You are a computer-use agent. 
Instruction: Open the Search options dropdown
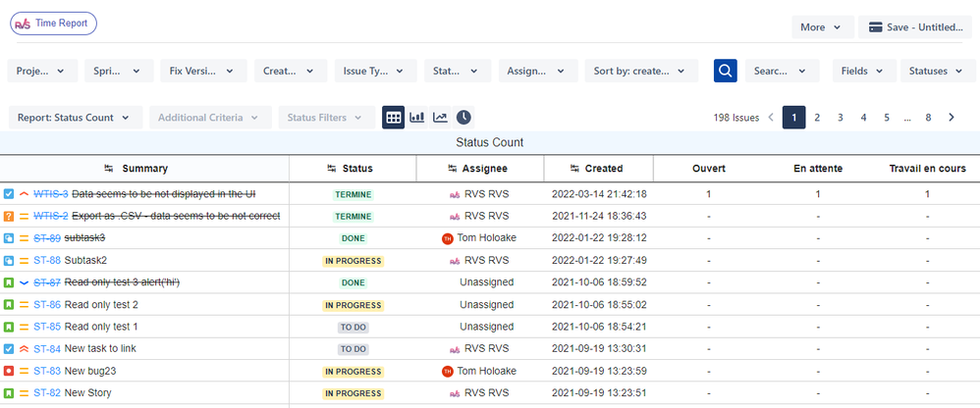(782, 72)
